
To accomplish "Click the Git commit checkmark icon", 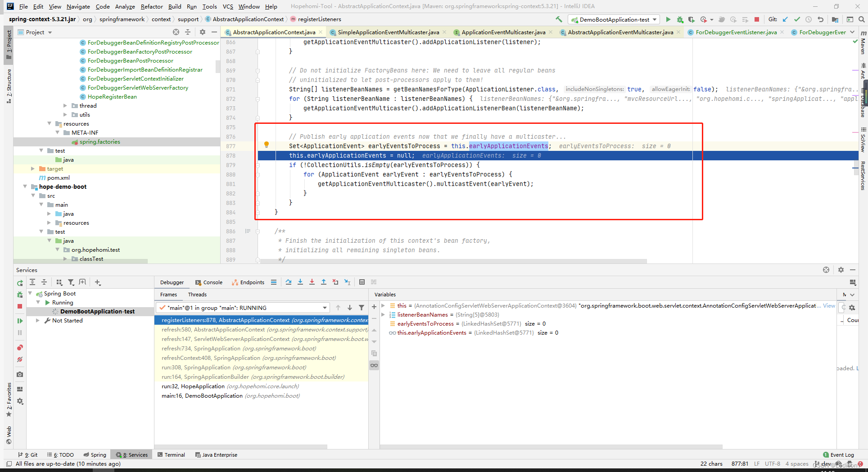I will click(x=797, y=19).
